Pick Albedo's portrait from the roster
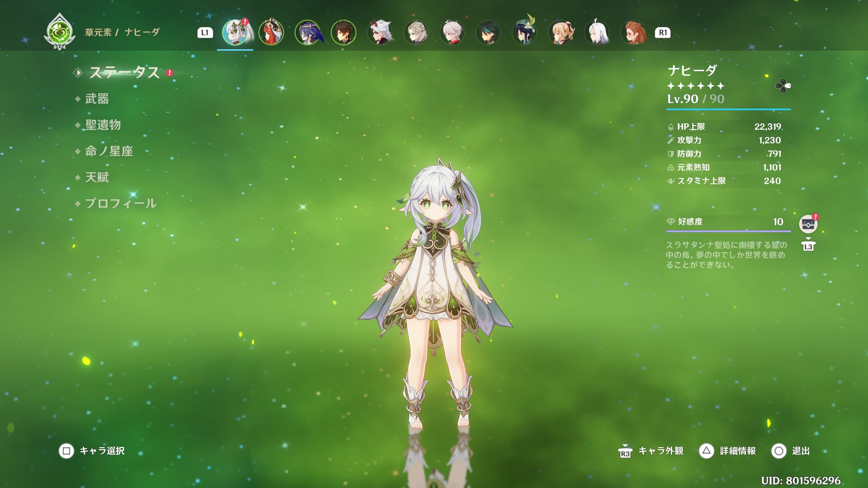Viewport: 868px width, 488px height. (x=416, y=32)
